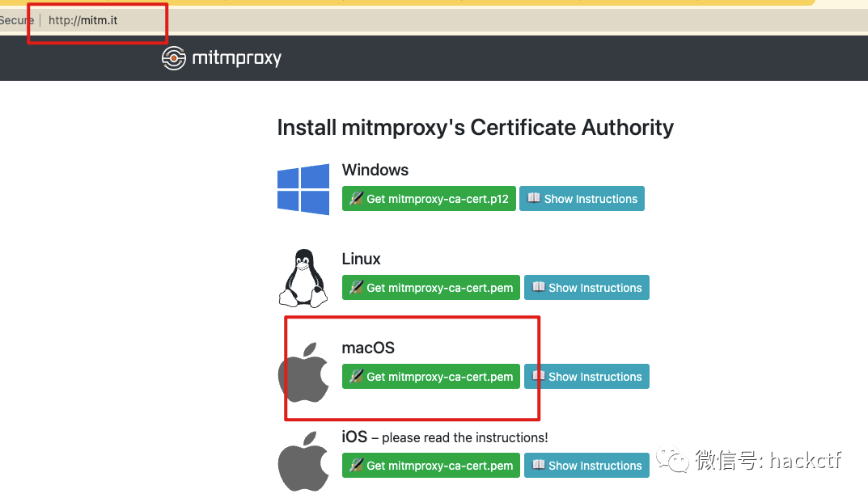The height and width of the screenshot is (498, 868).
Task: Click the macOS Apple logo icon
Action: tap(303, 373)
